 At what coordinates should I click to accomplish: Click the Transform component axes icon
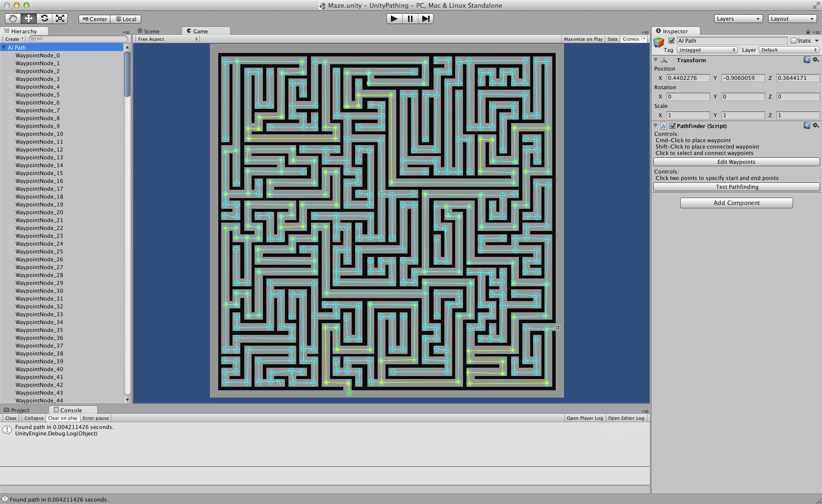[665, 60]
